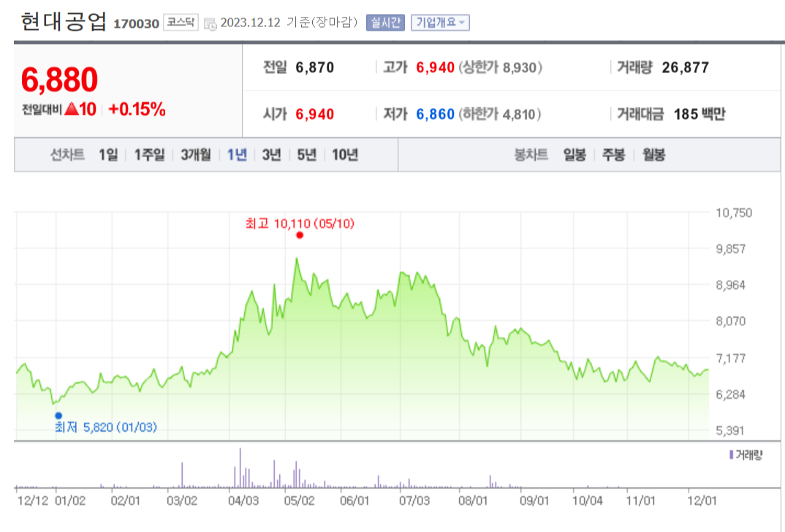Toggle the 실시간 real-time button
This screenshot has width=785, height=532.
[385, 23]
